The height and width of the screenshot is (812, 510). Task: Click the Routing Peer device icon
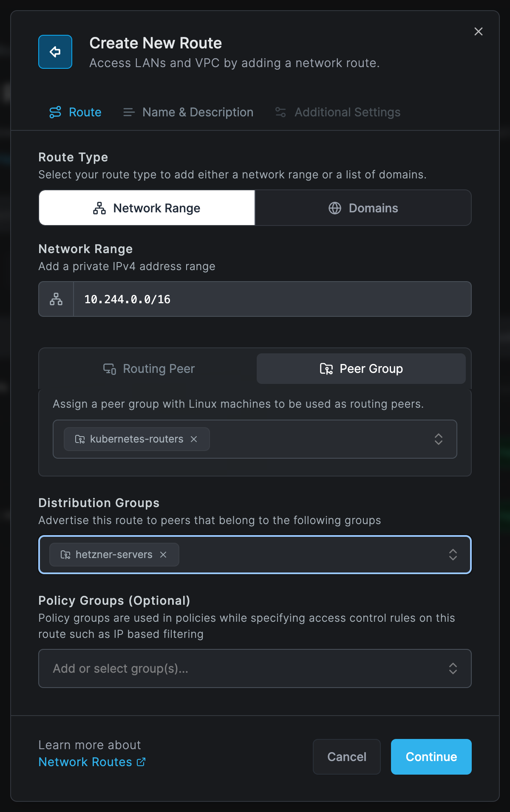point(110,369)
